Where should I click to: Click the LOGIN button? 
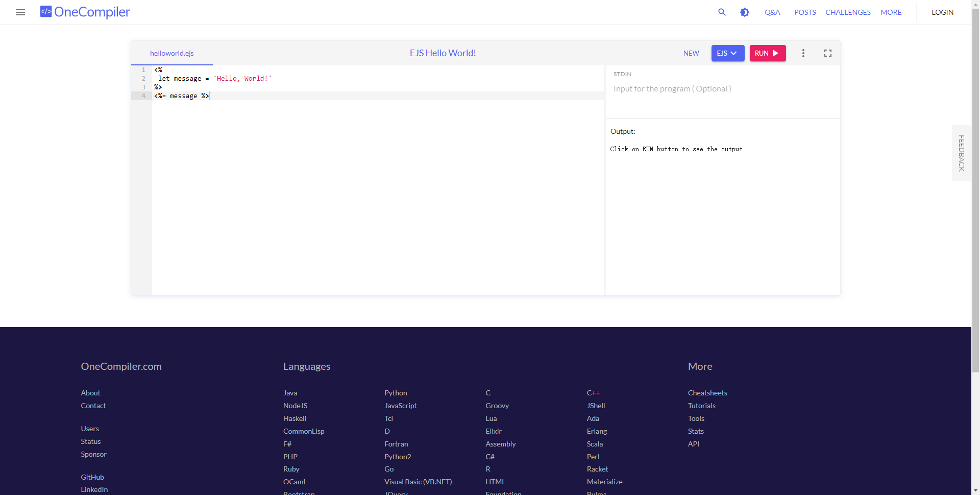[942, 12]
